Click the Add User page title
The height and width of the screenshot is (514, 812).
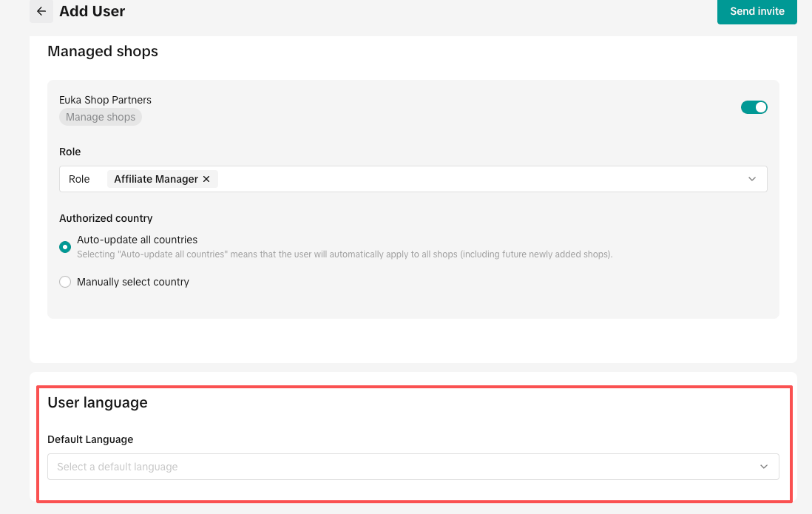tap(92, 11)
